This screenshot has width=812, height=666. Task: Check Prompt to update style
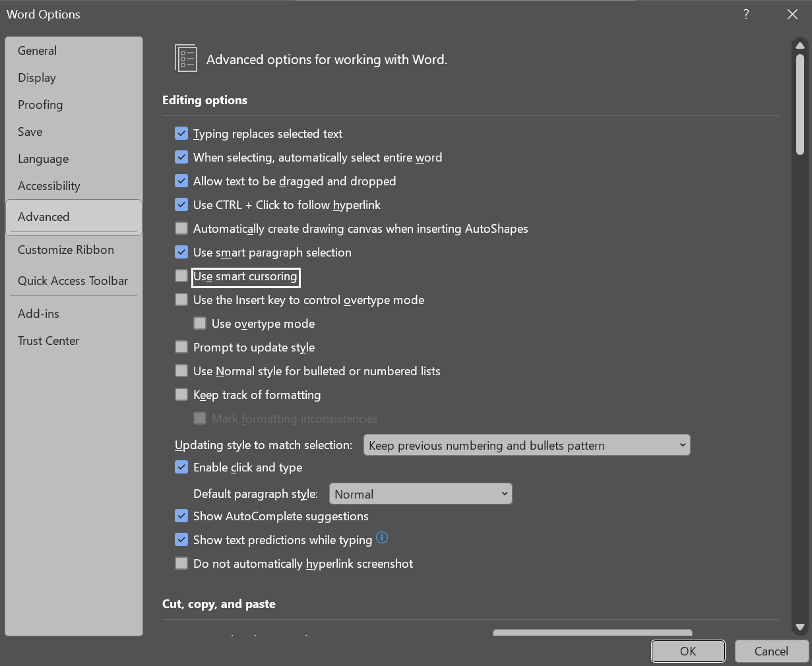181,347
